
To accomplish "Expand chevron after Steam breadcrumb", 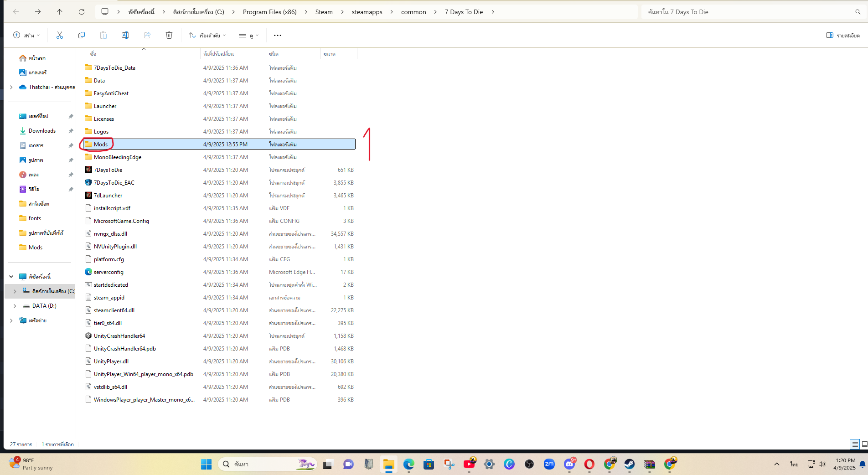I will pyautogui.click(x=342, y=12).
